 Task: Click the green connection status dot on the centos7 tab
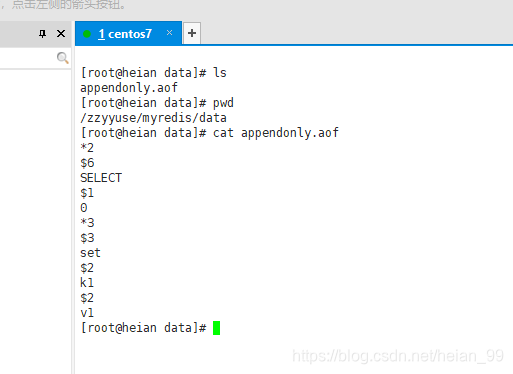tap(87, 34)
